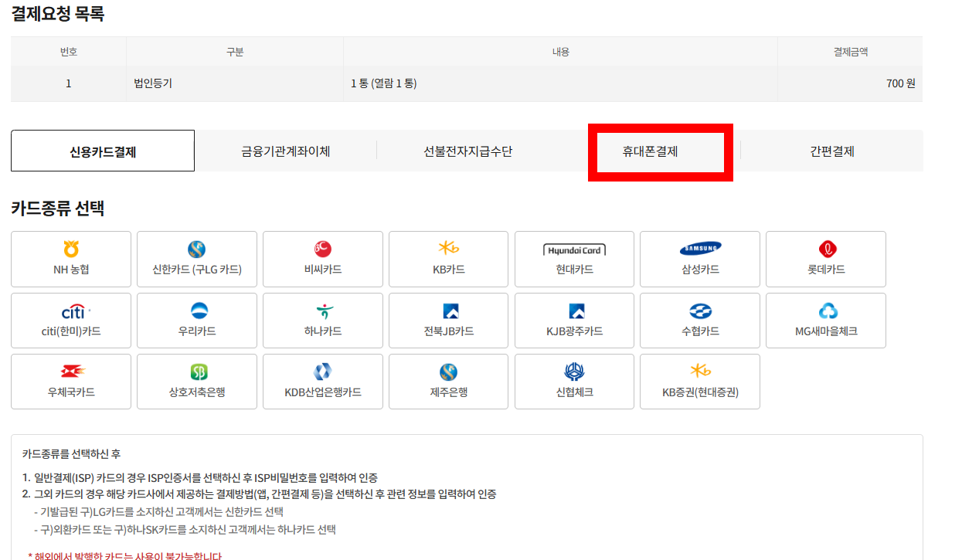Select KB카드 as card type
Image resolution: width=979 pixels, height=560 pixels.
tap(449, 259)
